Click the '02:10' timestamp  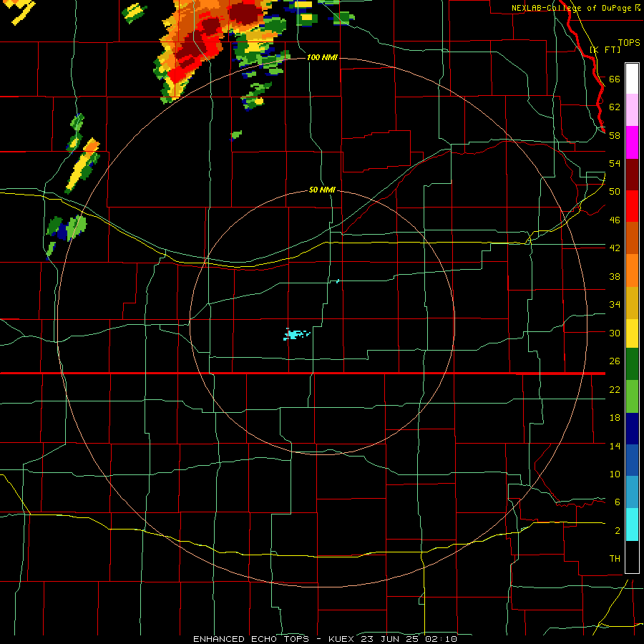pyautogui.click(x=441, y=639)
